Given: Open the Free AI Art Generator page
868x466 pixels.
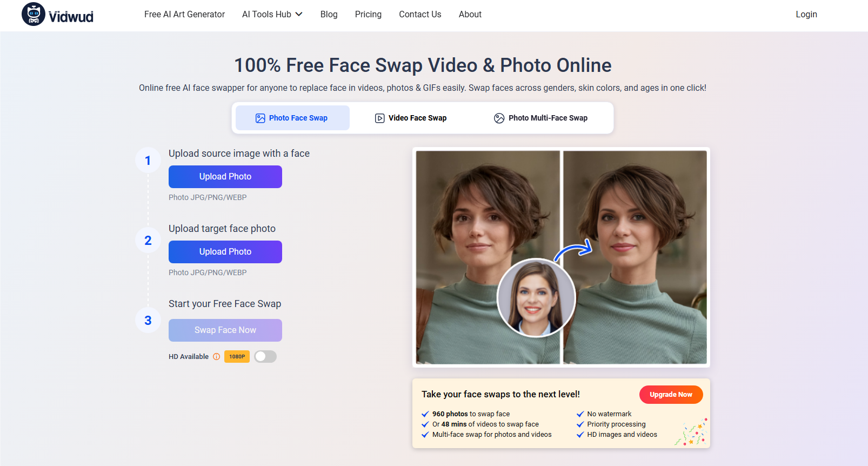Looking at the screenshot, I should tap(184, 15).
